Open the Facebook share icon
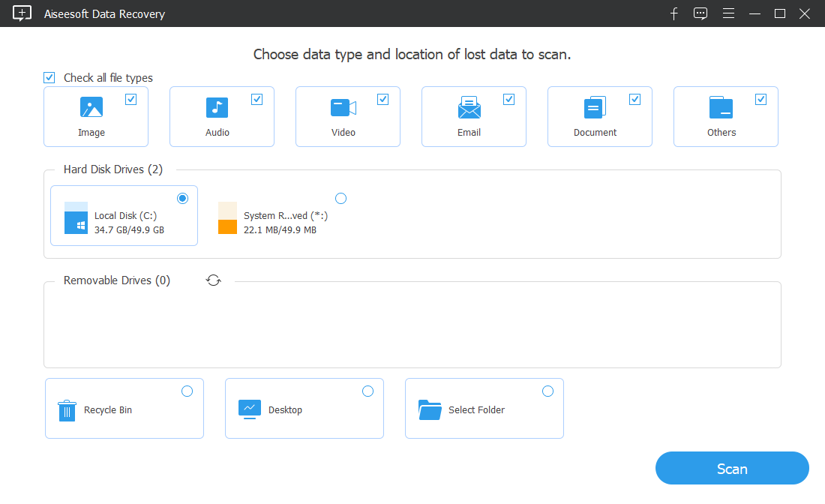The width and height of the screenshot is (825, 504). point(674,13)
